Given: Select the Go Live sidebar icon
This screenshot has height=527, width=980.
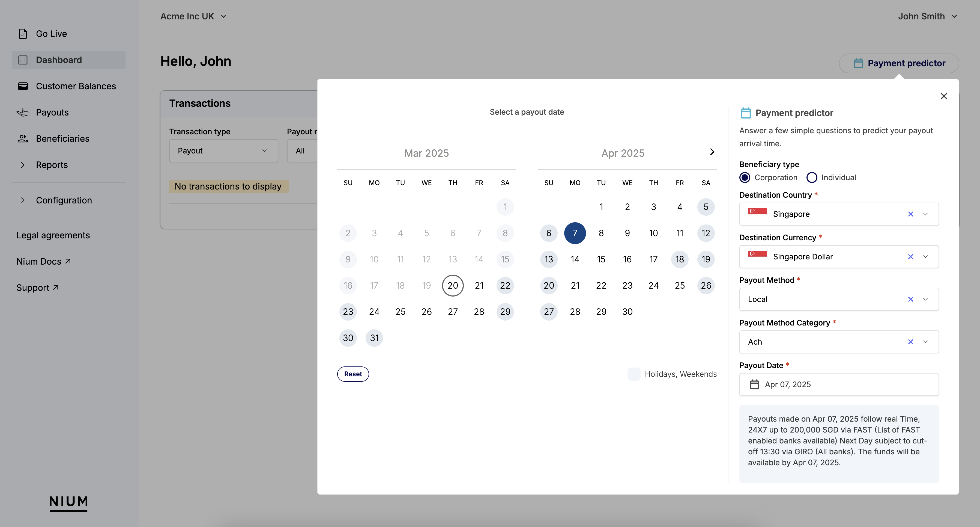Looking at the screenshot, I should tap(23, 34).
